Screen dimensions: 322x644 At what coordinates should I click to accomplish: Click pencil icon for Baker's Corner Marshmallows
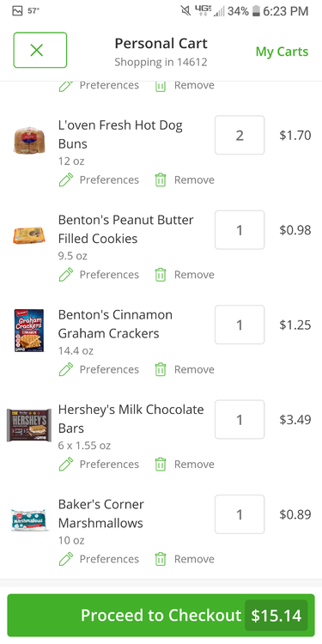coord(66,559)
